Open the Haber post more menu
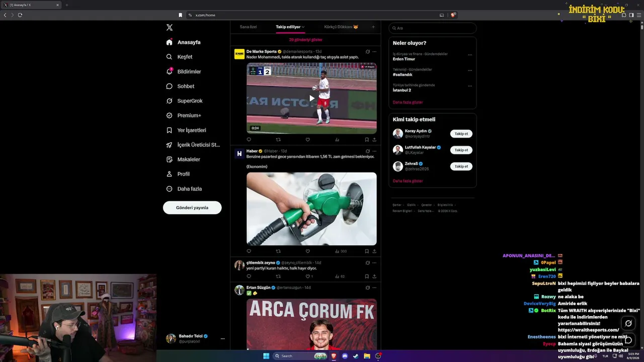 pyautogui.click(x=374, y=151)
